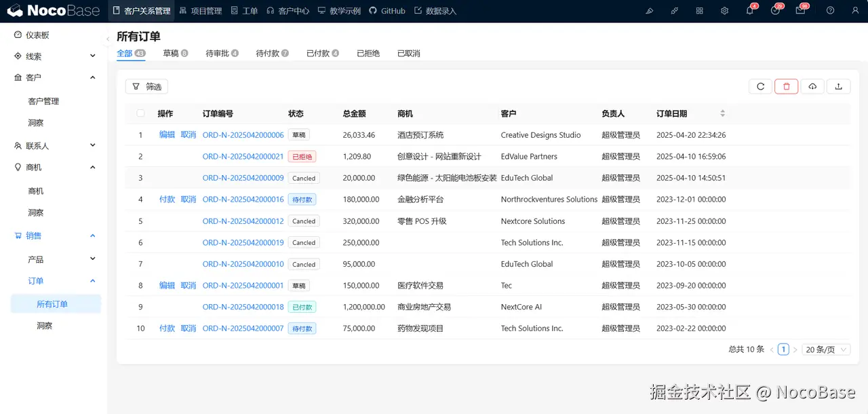Select the 已拒绝 orders tab

tap(368, 53)
